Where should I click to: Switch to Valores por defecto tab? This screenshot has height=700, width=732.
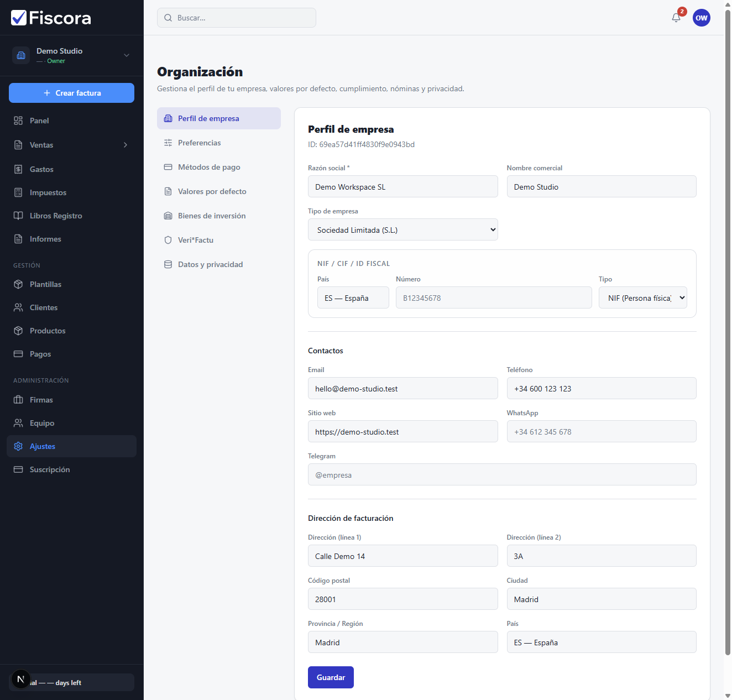[219, 191]
